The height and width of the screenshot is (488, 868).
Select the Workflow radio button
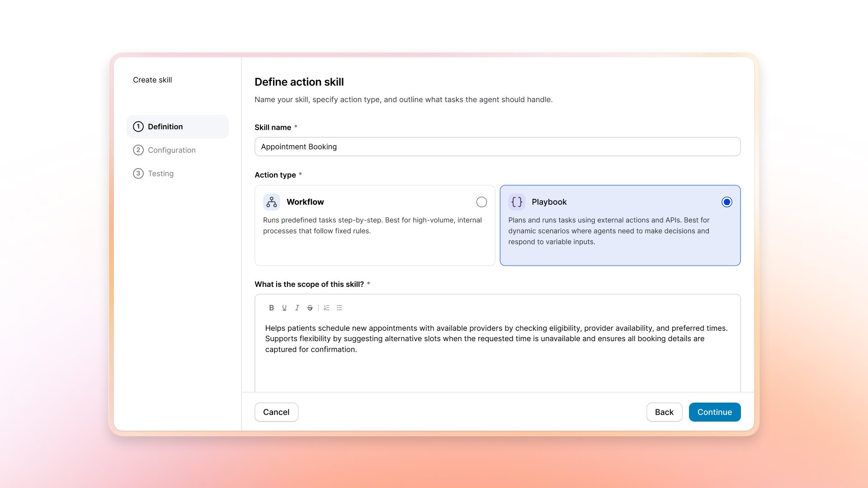[481, 202]
